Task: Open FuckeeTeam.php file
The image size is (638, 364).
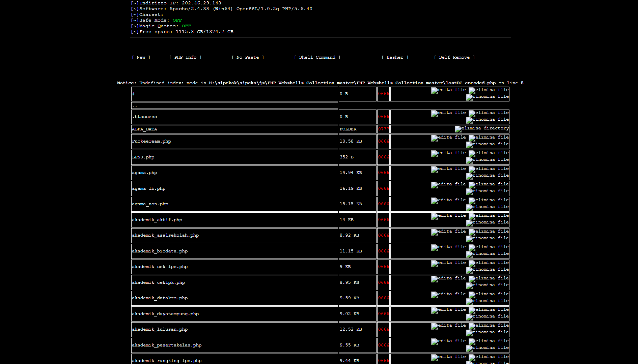Action: click(151, 141)
